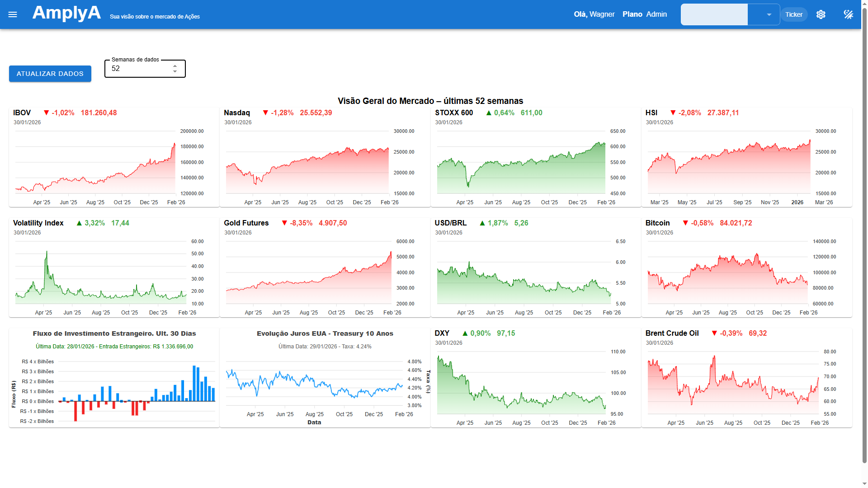The height and width of the screenshot is (488, 868).
Task: Click DXY value 97,15
Action: 506,333
